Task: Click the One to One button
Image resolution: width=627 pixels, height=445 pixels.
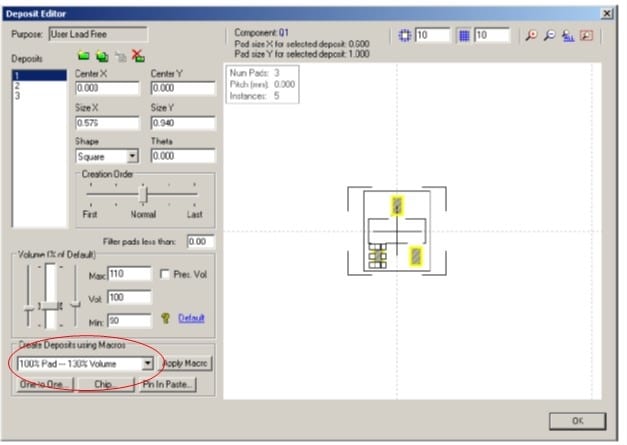Action: click(45, 384)
